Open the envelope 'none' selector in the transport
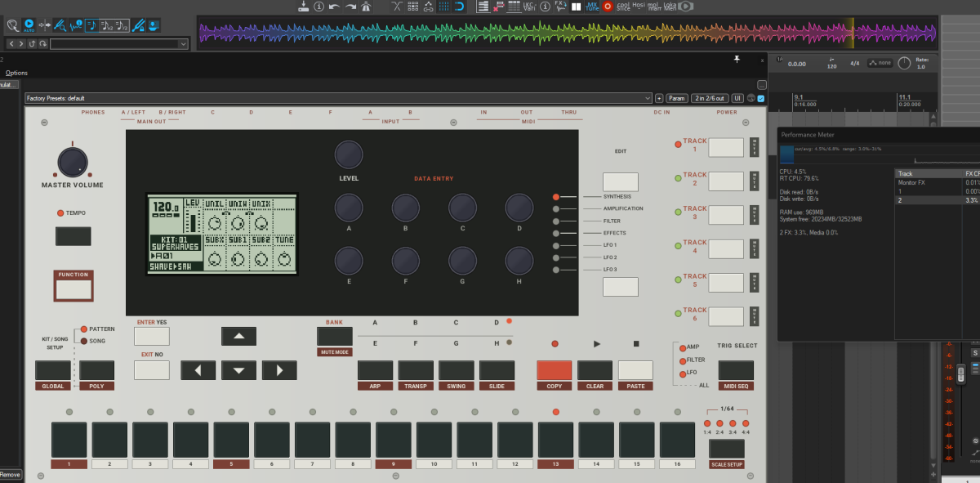The image size is (980, 483). 880,63
